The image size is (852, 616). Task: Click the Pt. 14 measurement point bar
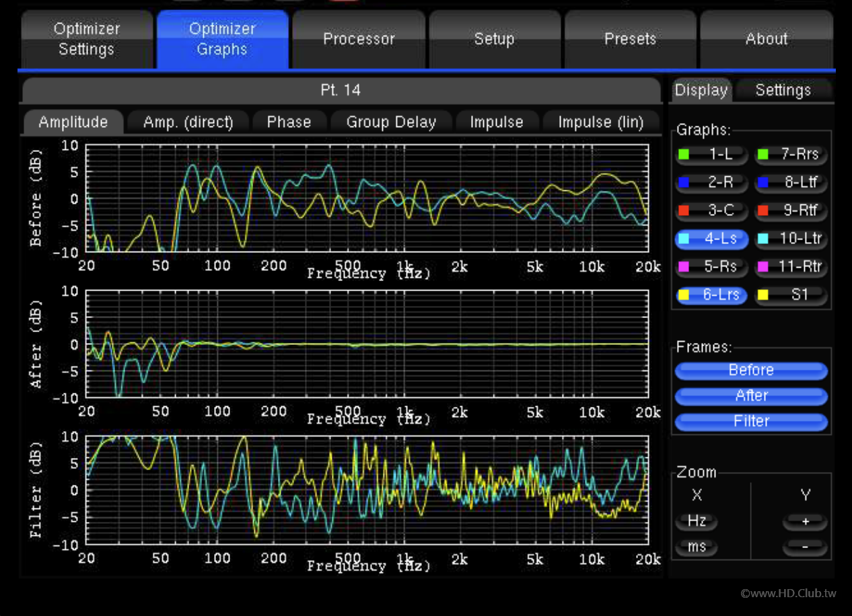[x=341, y=90]
